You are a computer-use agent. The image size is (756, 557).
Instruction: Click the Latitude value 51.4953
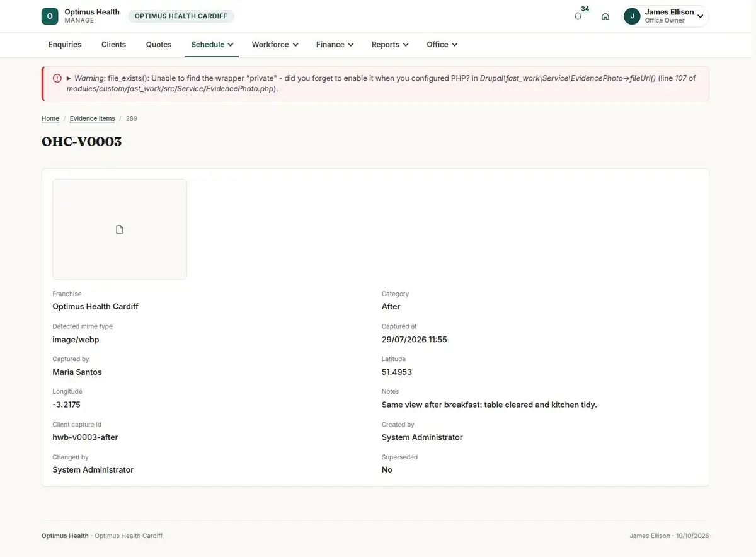397,372
